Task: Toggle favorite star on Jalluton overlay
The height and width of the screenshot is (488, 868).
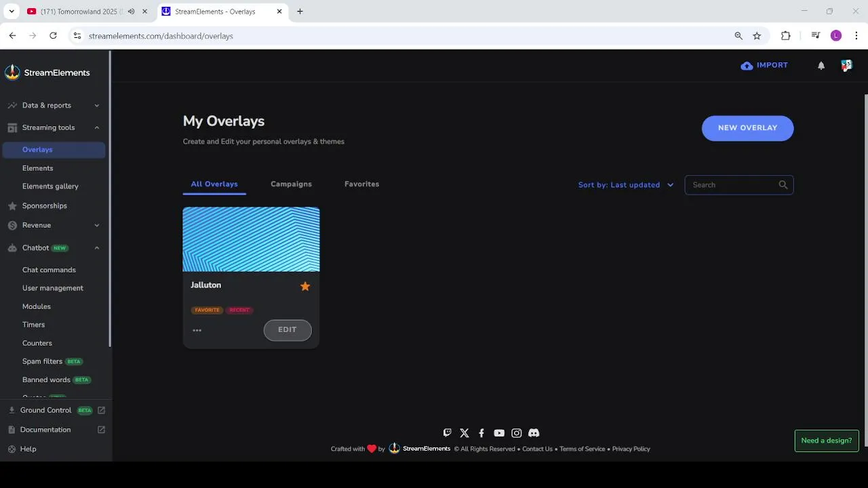Action: click(305, 286)
